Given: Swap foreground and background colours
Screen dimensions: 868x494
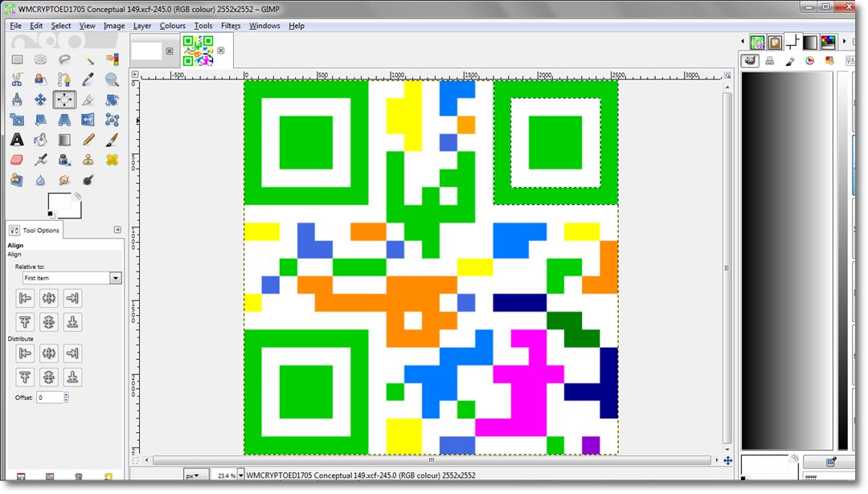Looking at the screenshot, I should click(x=77, y=196).
